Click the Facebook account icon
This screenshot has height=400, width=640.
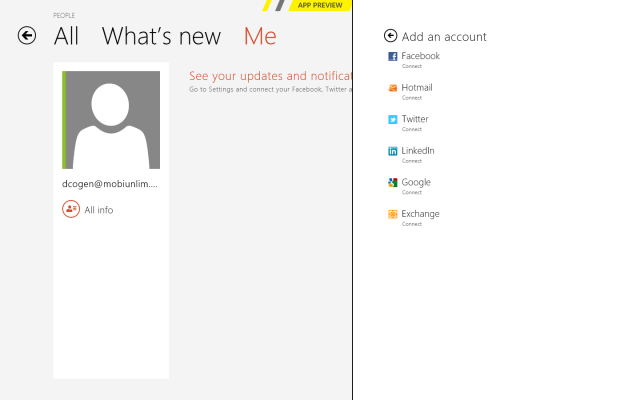[393, 57]
